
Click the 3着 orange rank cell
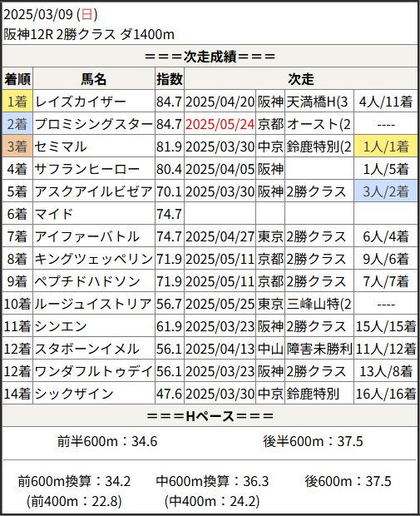pyautogui.click(x=17, y=146)
